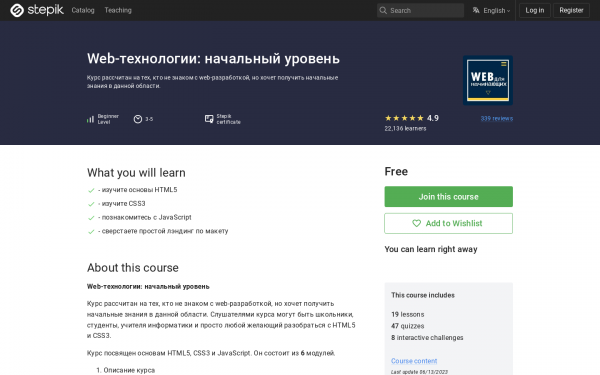Click the познакомитесь с JavaScript item

pyautogui.click(x=145, y=217)
